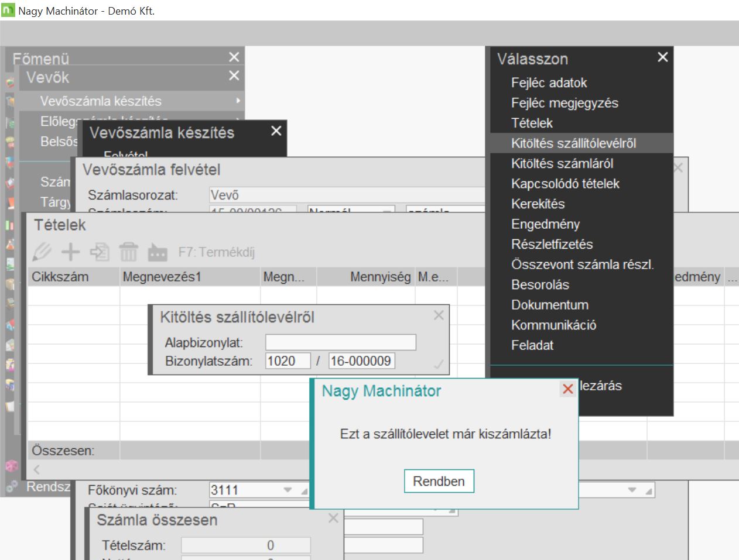Click the partly hidden lezárás menu entry
This screenshot has width=739, height=560.
coord(601,386)
